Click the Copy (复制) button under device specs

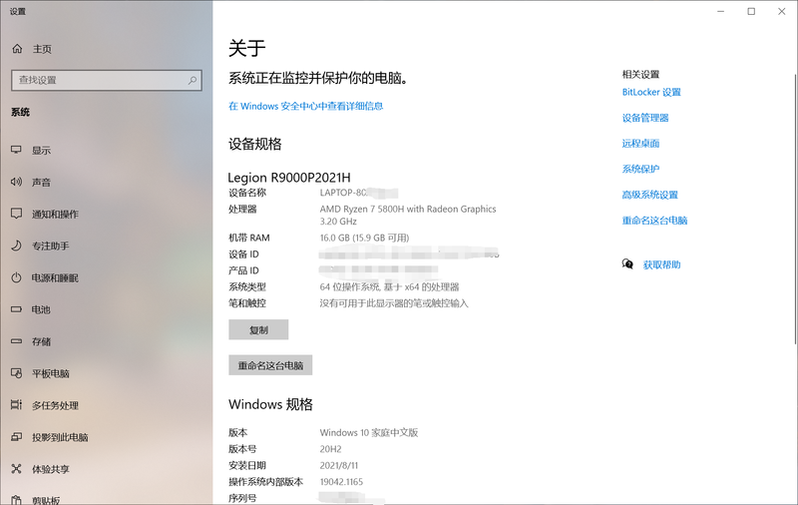tap(258, 330)
